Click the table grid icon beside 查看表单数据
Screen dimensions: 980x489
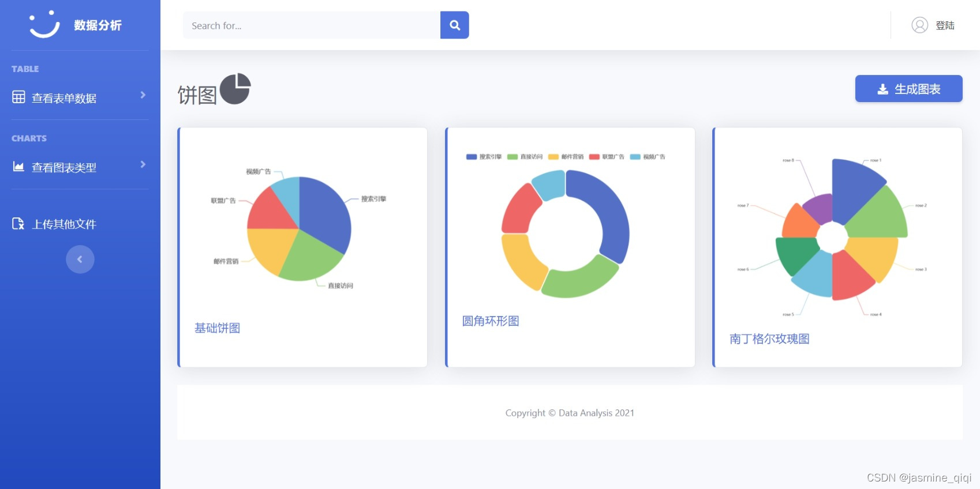pyautogui.click(x=18, y=97)
